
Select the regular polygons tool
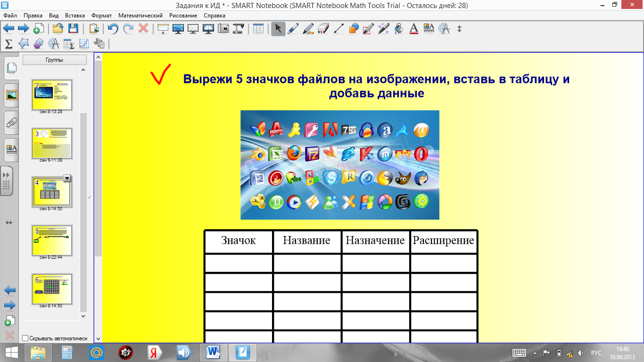[39, 44]
